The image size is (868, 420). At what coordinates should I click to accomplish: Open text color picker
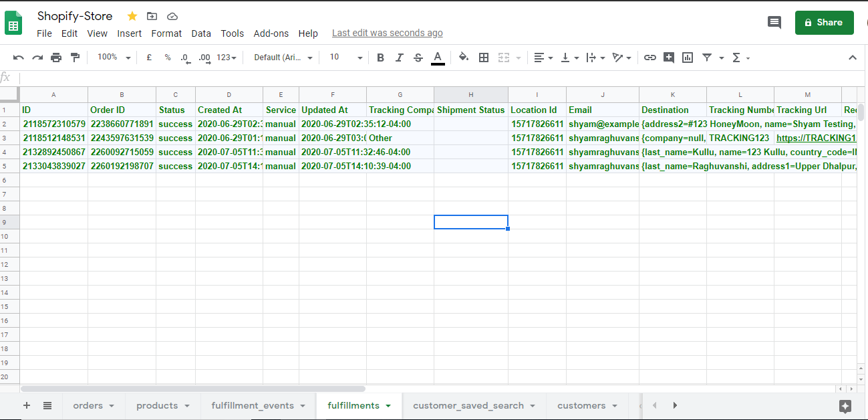coord(438,58)
